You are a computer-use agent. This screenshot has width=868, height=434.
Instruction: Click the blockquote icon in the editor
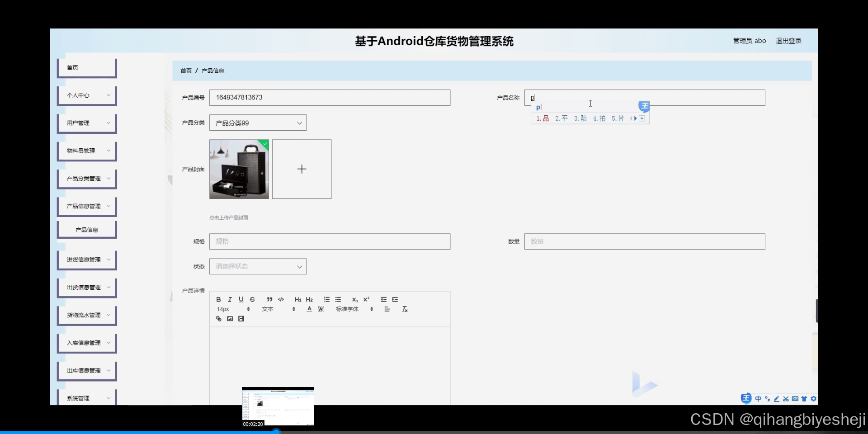269,299
